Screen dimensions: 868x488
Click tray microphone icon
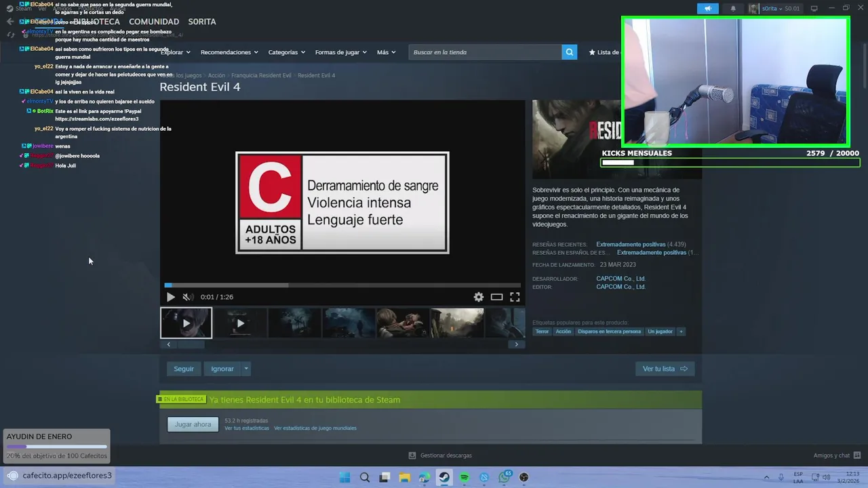point(781,477)
